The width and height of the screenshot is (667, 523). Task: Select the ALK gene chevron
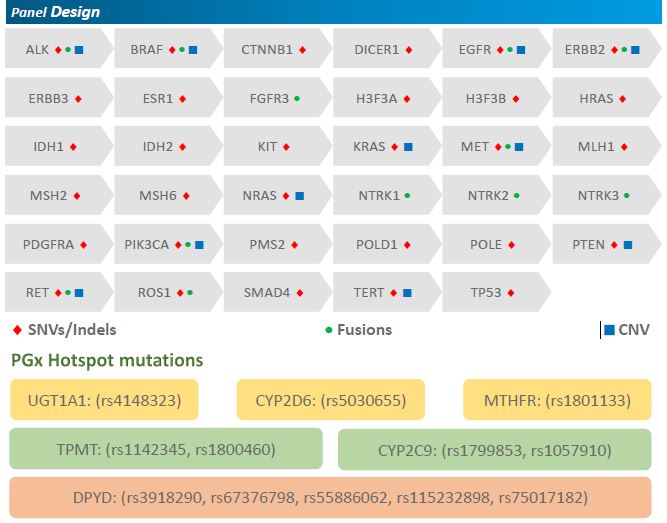(x=55, y=49)
